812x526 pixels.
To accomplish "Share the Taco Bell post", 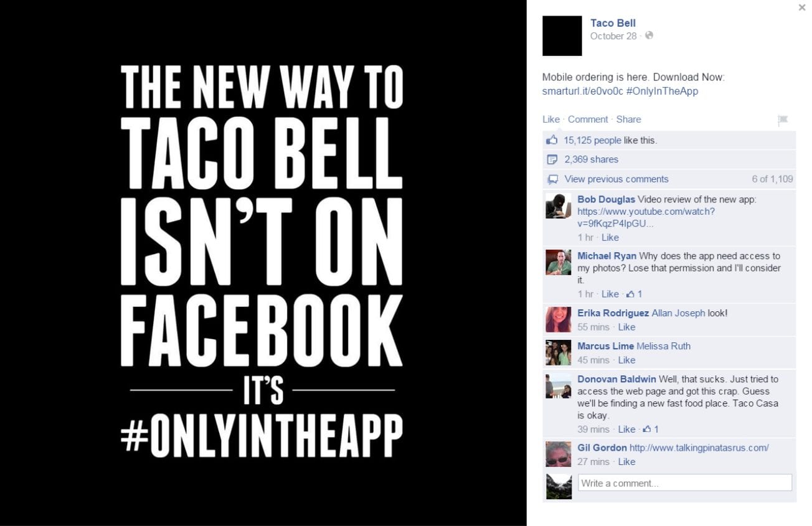I will point(628,120).
